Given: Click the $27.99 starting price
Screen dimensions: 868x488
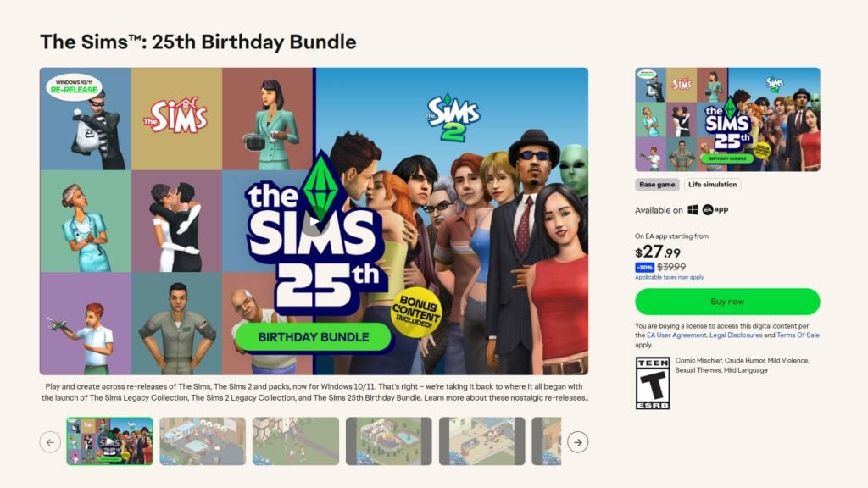Looking at the screenshot, I should pyautogui.click(x=657, y=252).
